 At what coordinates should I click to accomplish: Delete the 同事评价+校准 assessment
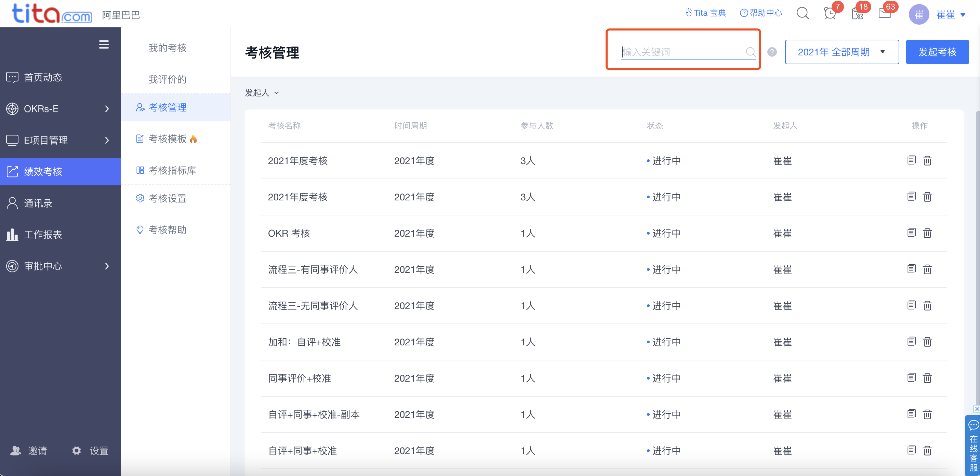(x=927, y=378)
